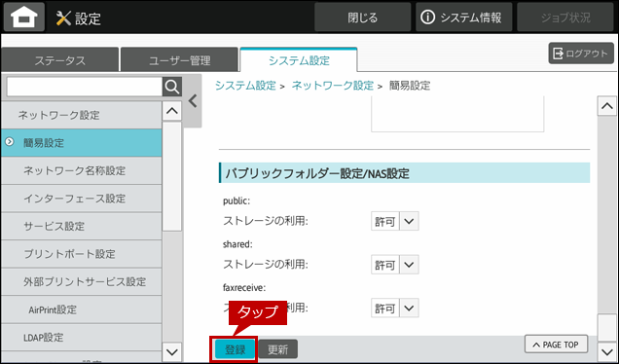Click the main content scrollbar thumb
The height and width of the screenshot is (364, 619).
click(x=606, y=327)
